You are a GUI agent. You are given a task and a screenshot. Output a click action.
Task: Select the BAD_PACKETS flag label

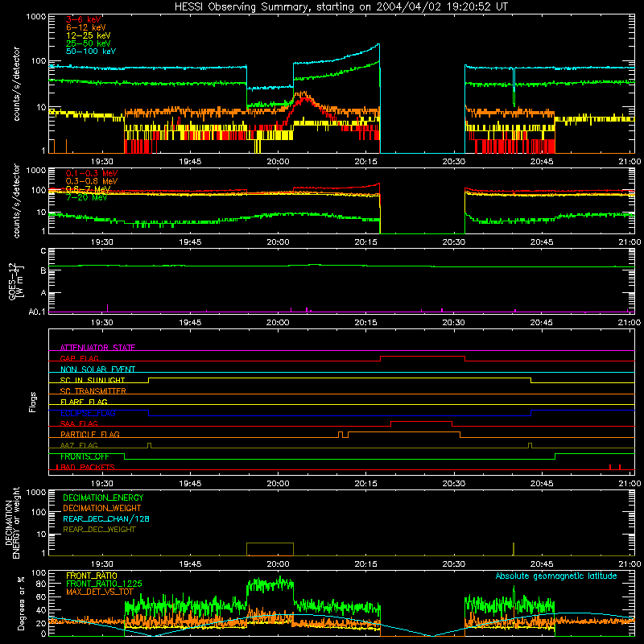(86, 467)
